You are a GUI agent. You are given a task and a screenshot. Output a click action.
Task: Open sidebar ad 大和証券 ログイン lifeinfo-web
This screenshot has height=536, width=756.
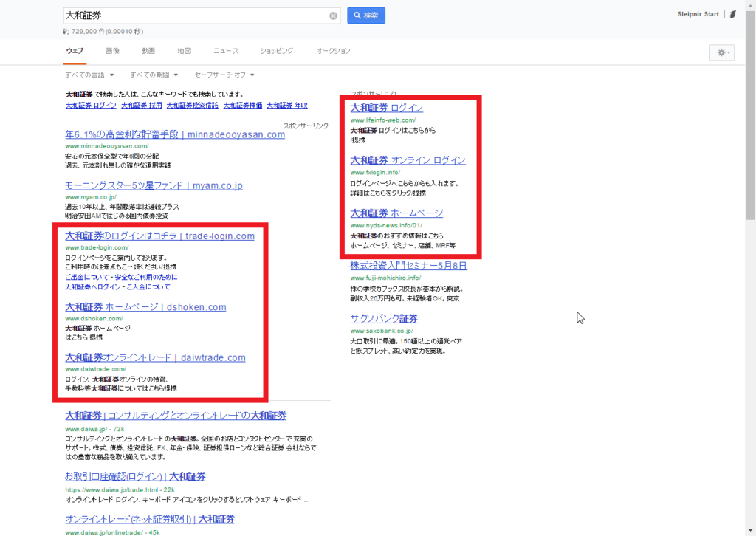387,108
